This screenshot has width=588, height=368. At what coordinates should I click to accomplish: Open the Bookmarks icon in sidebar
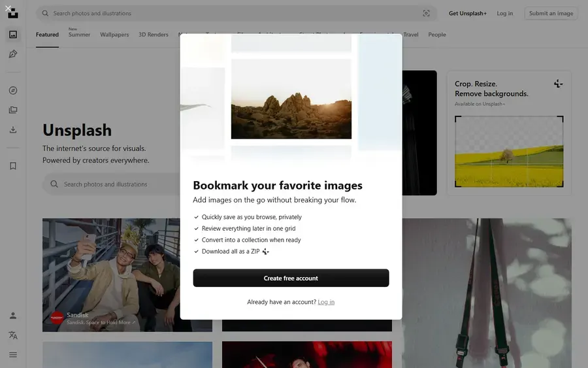[x=13, y=166]
